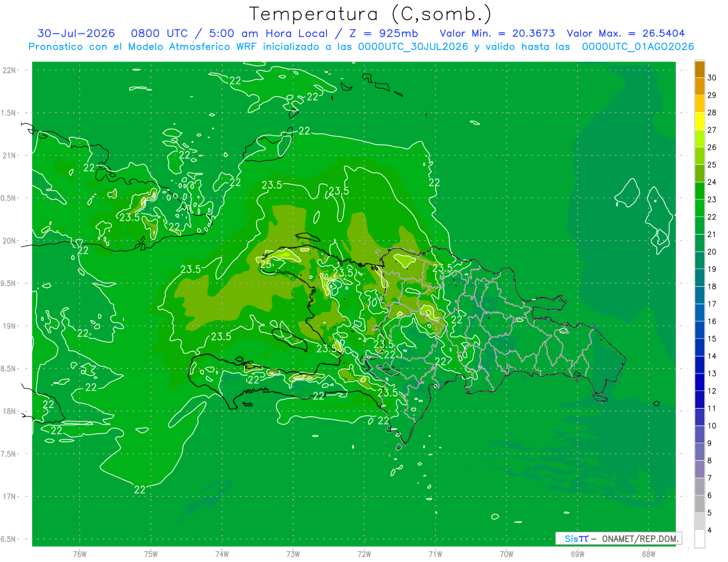Click the legend value "13"
Image resolution: width=728 pixels, height=562 pixels.
(x=712, y=373)
